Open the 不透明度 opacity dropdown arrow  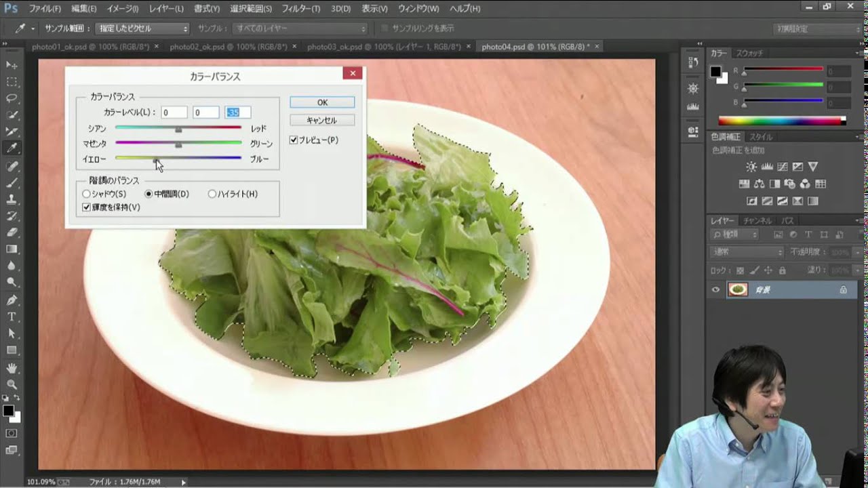(857, 252)
